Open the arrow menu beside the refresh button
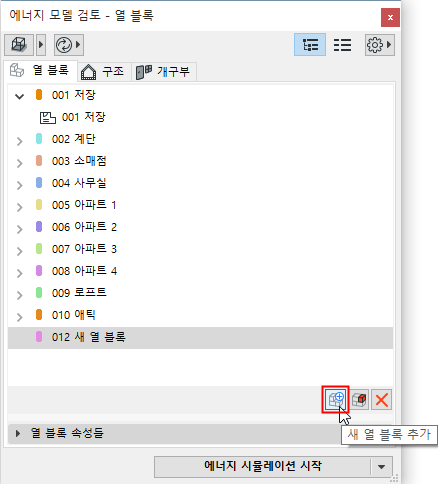The height and width of the screenshot is (484, 438). coord(78,45)
